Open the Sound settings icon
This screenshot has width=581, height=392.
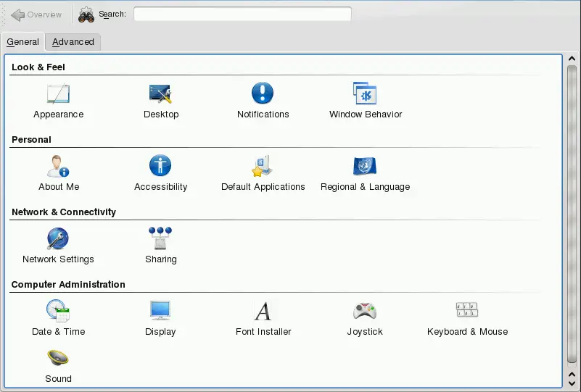(x=58, y=359)
